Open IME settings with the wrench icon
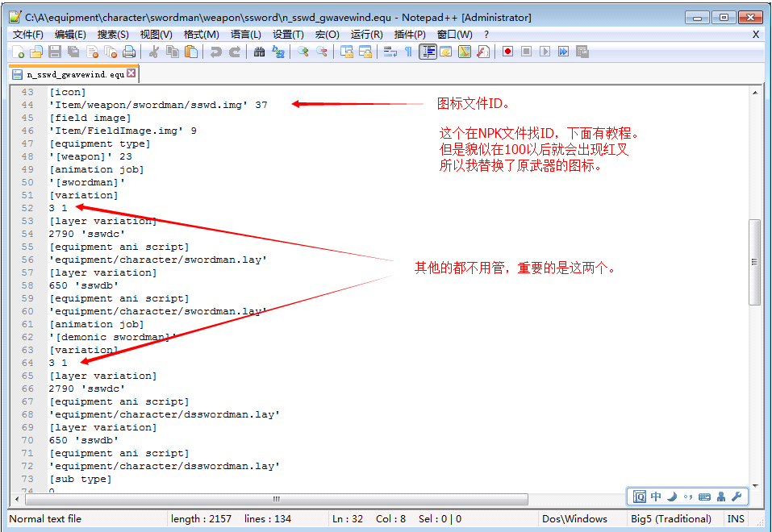Screen dimensions: 772x532 (x=736, y=497)
